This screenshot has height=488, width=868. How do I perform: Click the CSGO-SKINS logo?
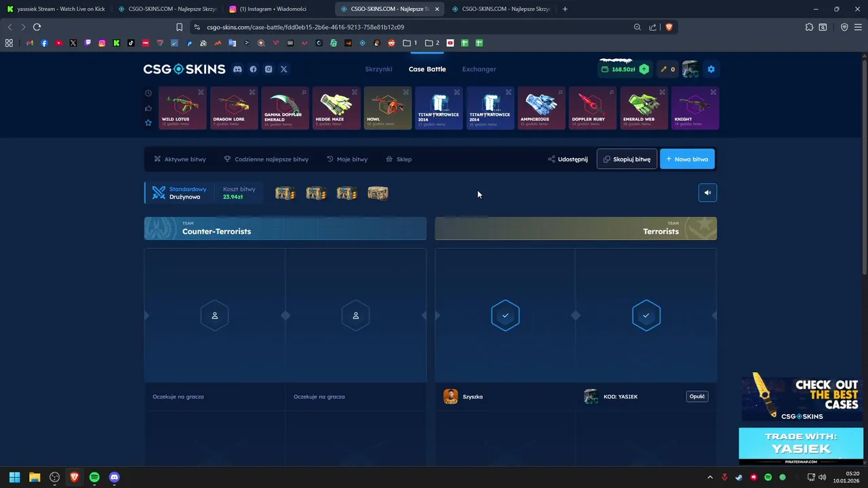pos(184,69)
